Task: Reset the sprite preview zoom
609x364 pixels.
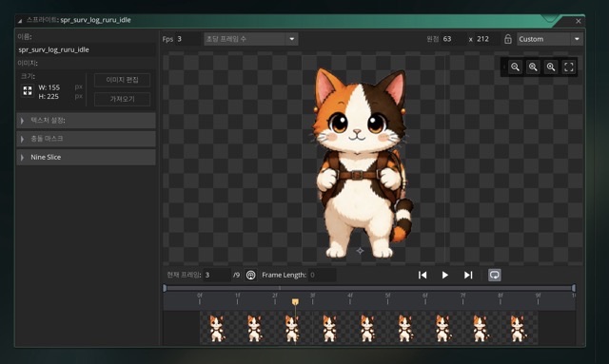Action: pos(533,67)
